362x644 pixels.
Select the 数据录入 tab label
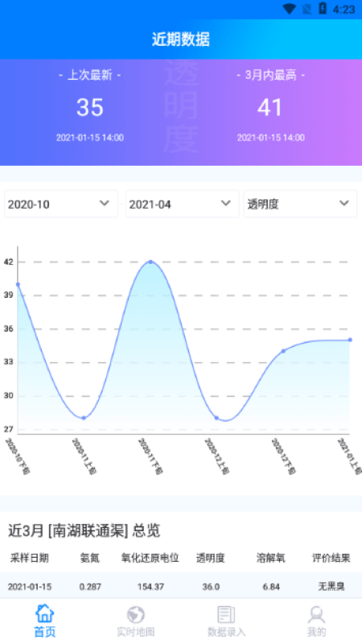226,632
